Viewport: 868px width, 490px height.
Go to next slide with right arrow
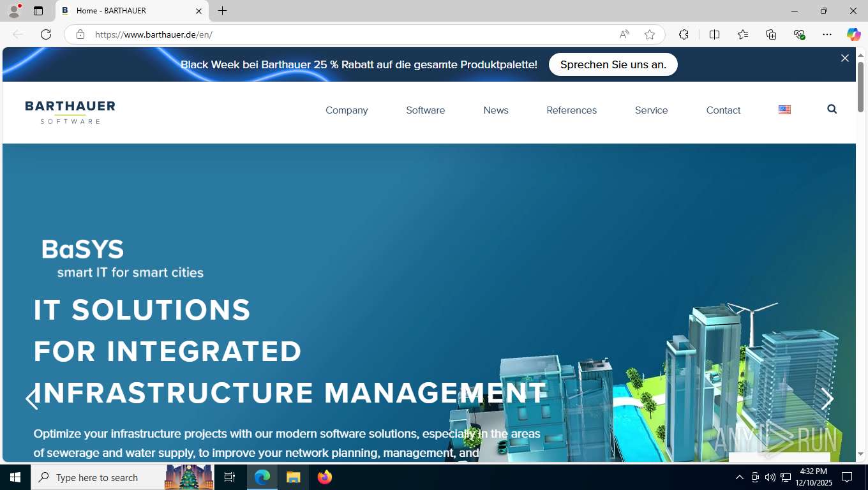coord(827,399)
